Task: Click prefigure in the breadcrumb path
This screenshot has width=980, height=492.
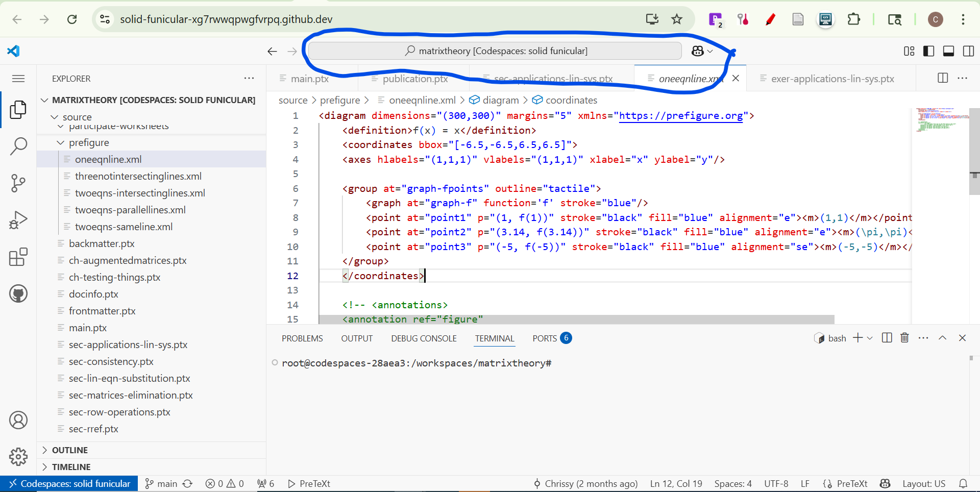Action: point(340,100)
